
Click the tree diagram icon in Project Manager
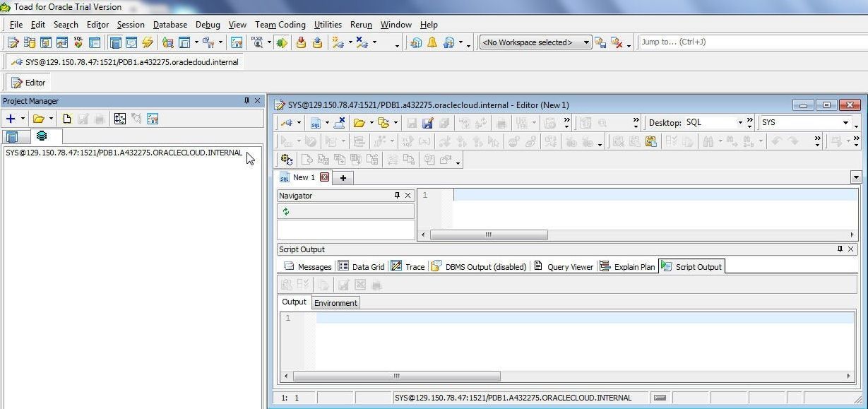(119, 119)
